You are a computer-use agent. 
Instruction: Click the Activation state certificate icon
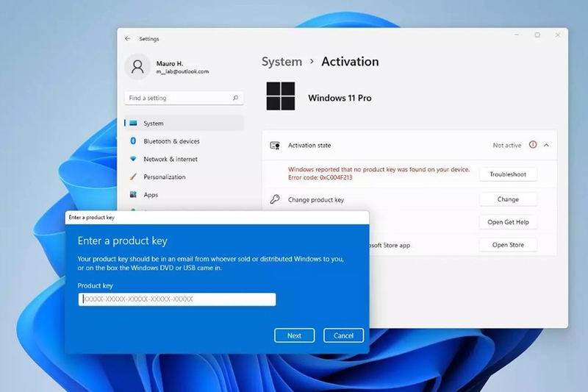pos(275,145)
